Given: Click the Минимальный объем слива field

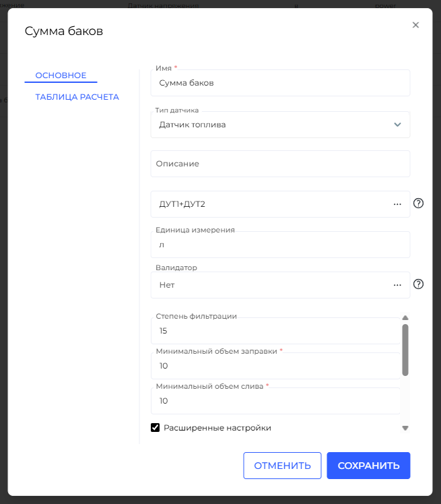Looking at the screenshot, I should (x=276, y=401).
